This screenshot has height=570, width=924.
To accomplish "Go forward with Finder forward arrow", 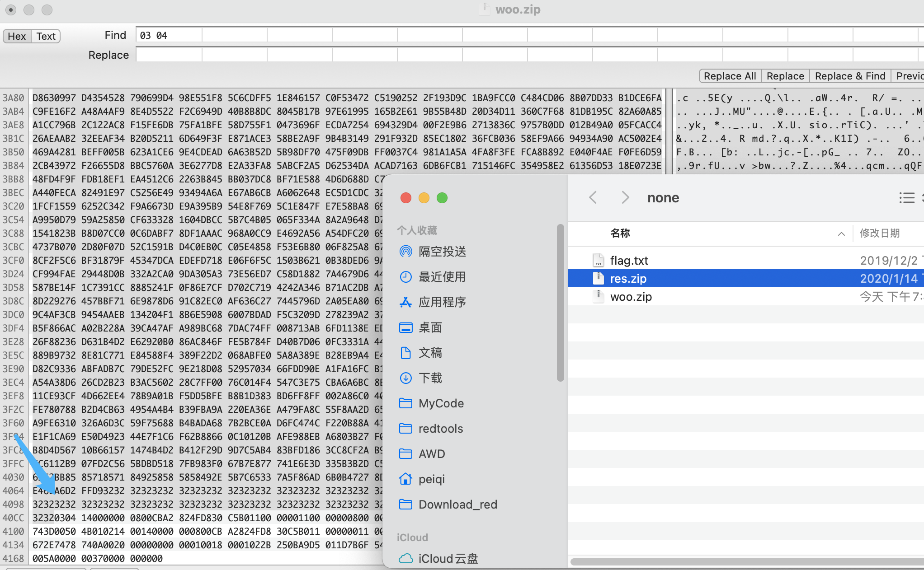I will pyautogui.click(x=625, y=197).
